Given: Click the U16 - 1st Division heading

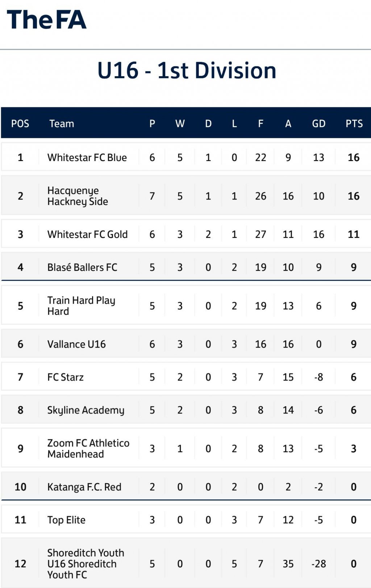Looking at the screenshot, I should [187, 70].
